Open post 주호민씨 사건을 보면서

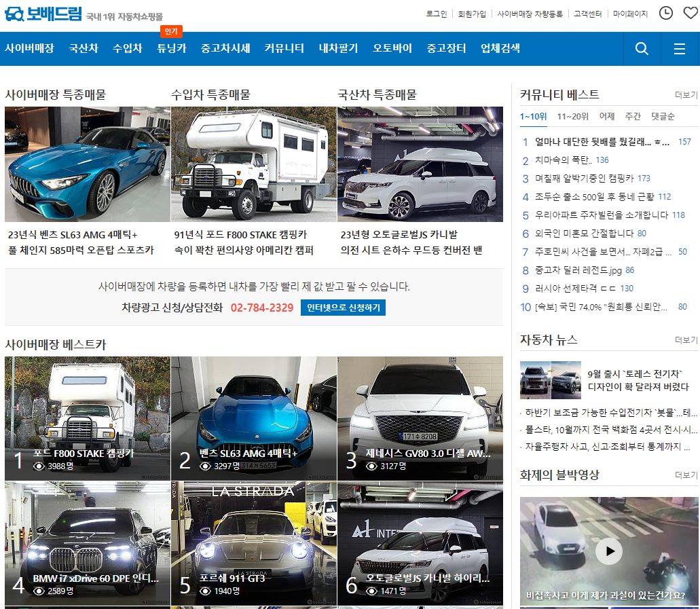[x=603, y=252]
